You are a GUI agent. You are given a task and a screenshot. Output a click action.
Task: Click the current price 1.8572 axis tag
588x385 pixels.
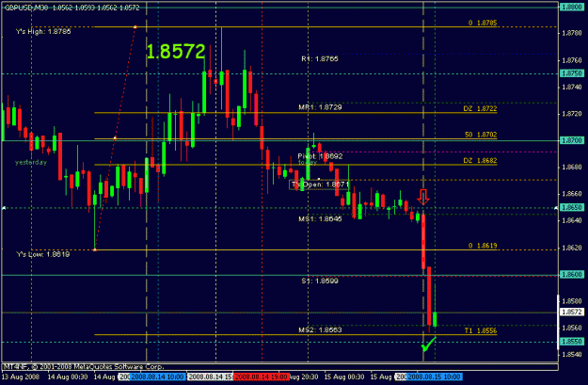572,312
